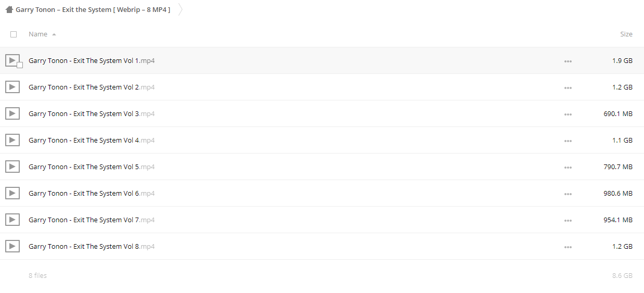This screenshot has width=644, height=293.
Task: Click the video icon for Vol 5
Action: point(12,167)
